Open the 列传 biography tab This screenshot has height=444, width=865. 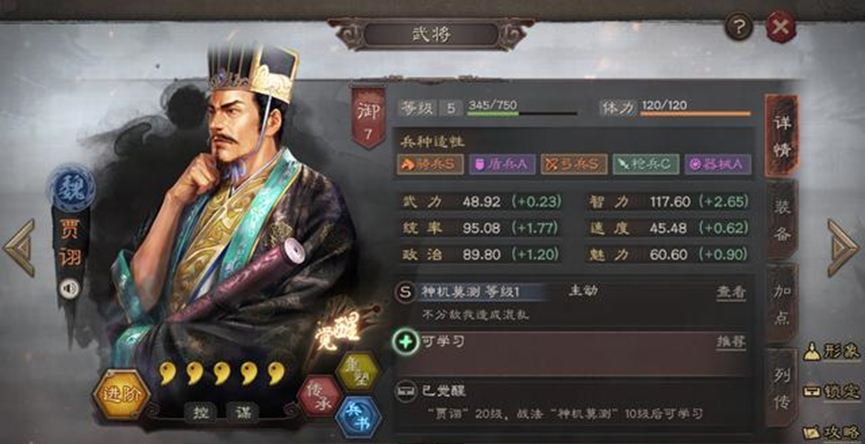click(x=782, y=388)
